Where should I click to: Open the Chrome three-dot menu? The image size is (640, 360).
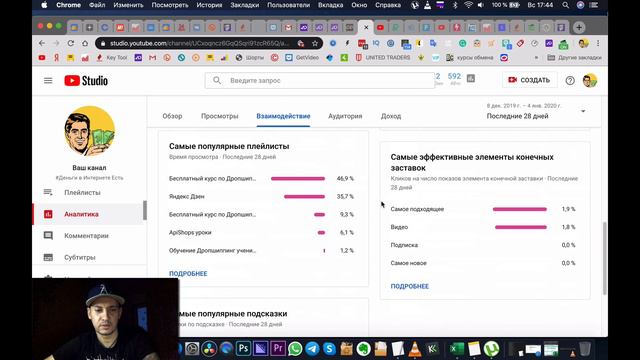tap(598, 43)
